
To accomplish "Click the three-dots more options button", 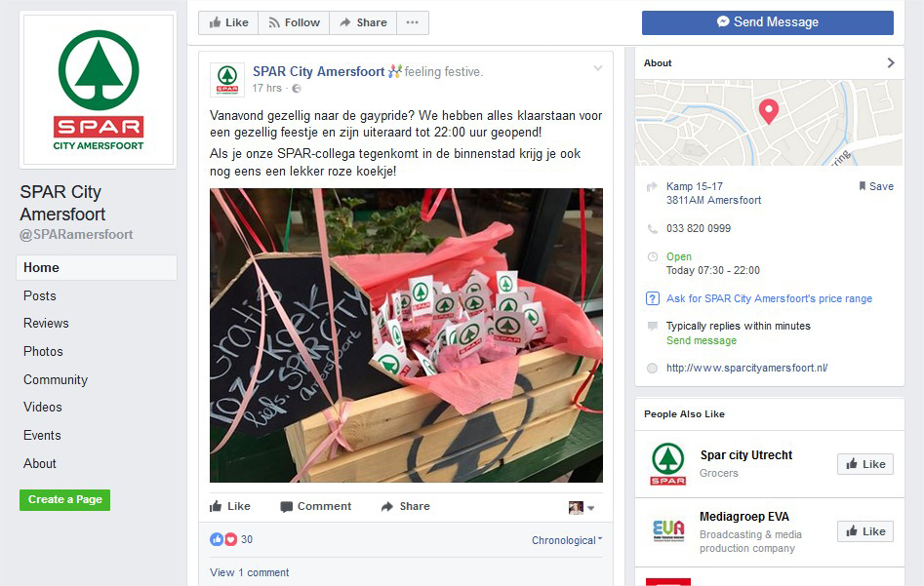I will 413,23.
